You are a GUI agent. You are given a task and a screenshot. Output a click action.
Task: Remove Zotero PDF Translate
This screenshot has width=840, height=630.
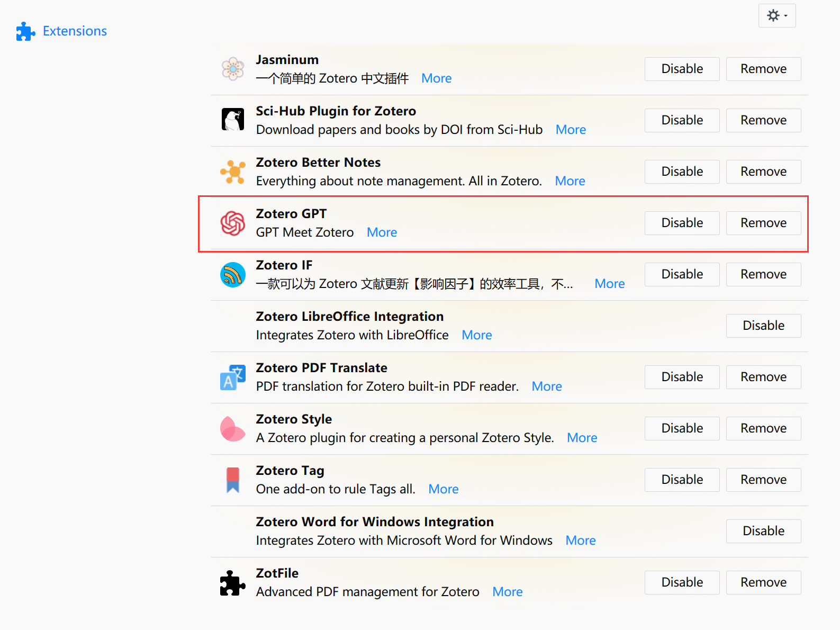(x=763, y=377)
